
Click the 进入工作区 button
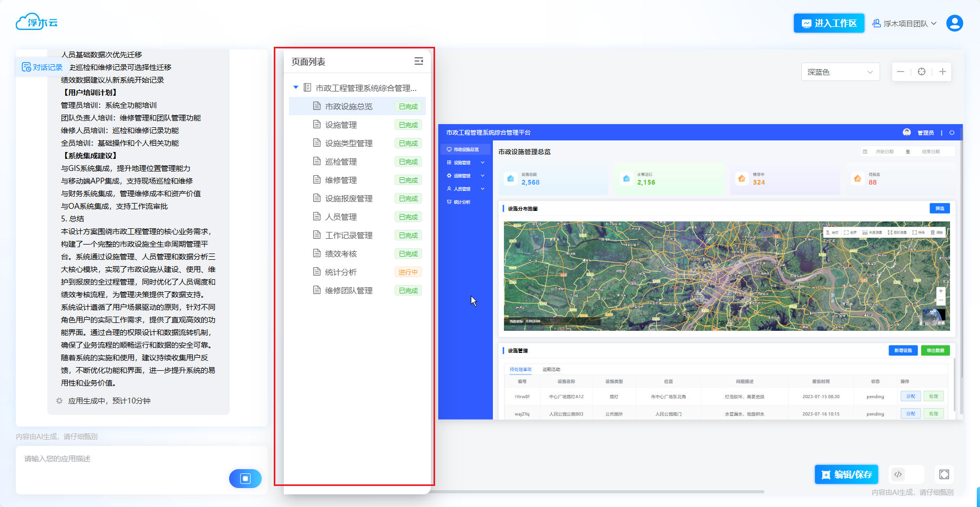(x=829, y=23)
